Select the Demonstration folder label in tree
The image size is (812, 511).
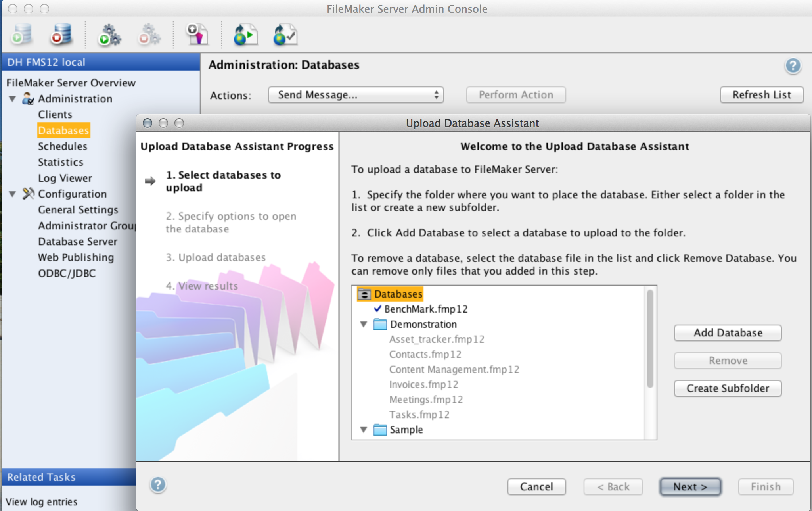tap(423, 325)
